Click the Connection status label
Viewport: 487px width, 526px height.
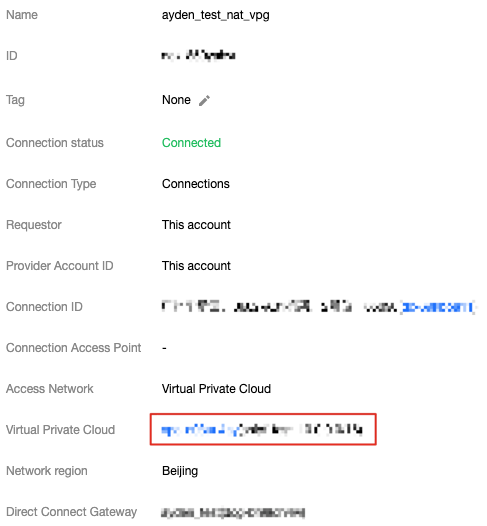point(55,143)
